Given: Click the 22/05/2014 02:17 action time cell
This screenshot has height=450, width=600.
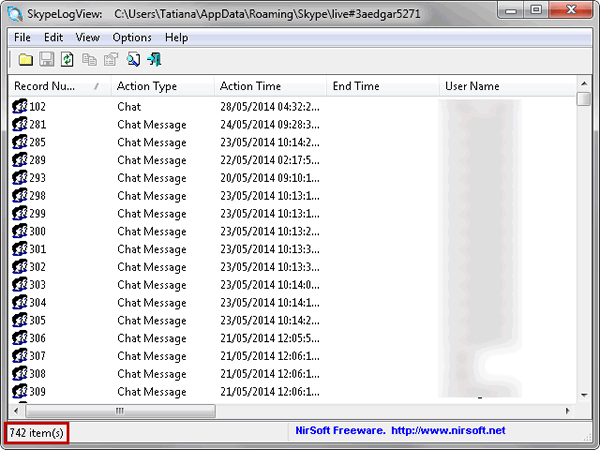Looking at the screenshot, I should (270, 160).
